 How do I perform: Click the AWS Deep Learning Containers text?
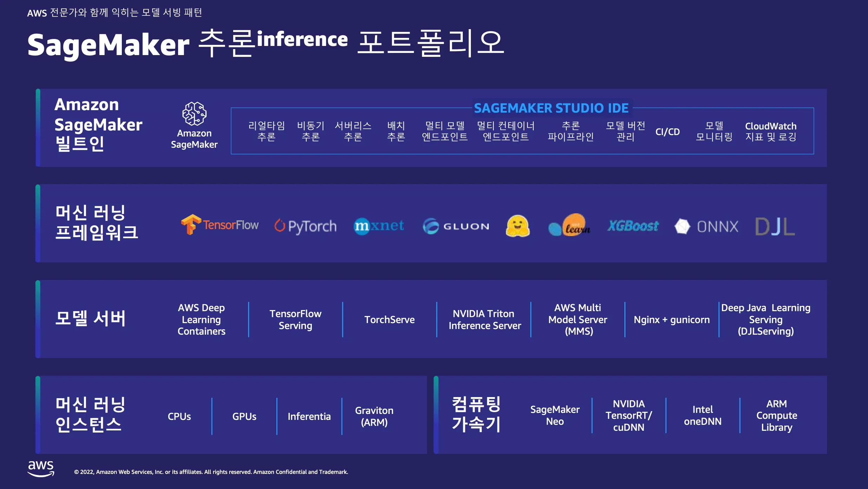click(202, 319)
